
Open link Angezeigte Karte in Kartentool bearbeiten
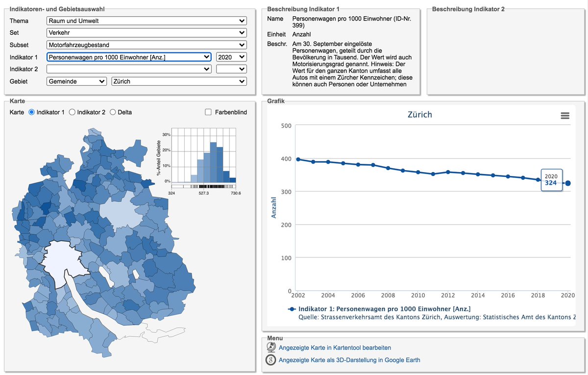335,348
